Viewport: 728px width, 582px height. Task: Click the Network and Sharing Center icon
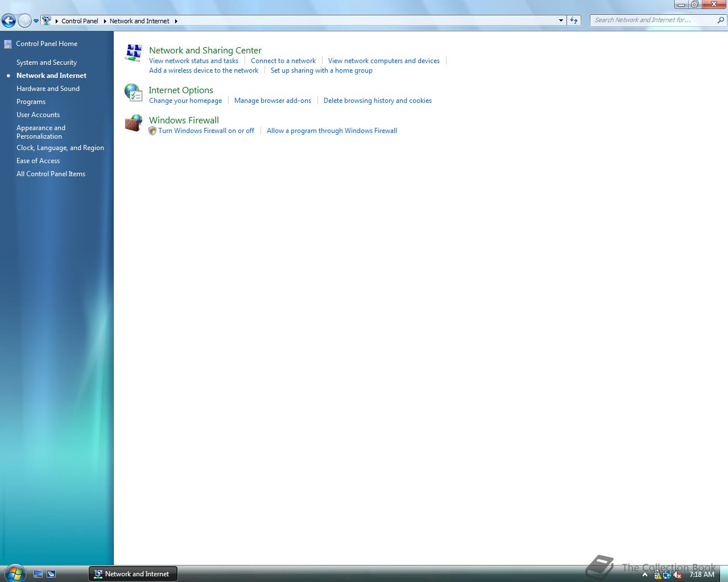(x=133, y=53)
